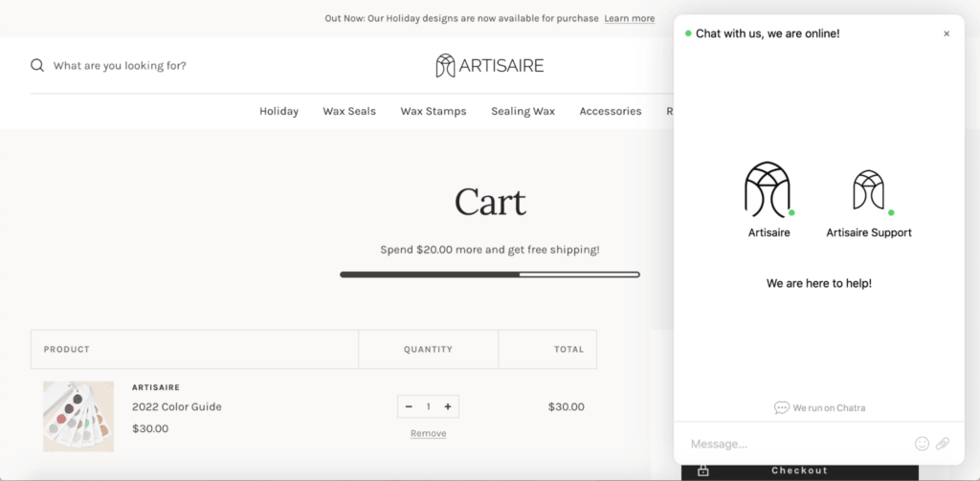Open the 2022 Color Guide thumbnail
The width and height of the screenshot is (980, 481).
click(x=78, y=416)
